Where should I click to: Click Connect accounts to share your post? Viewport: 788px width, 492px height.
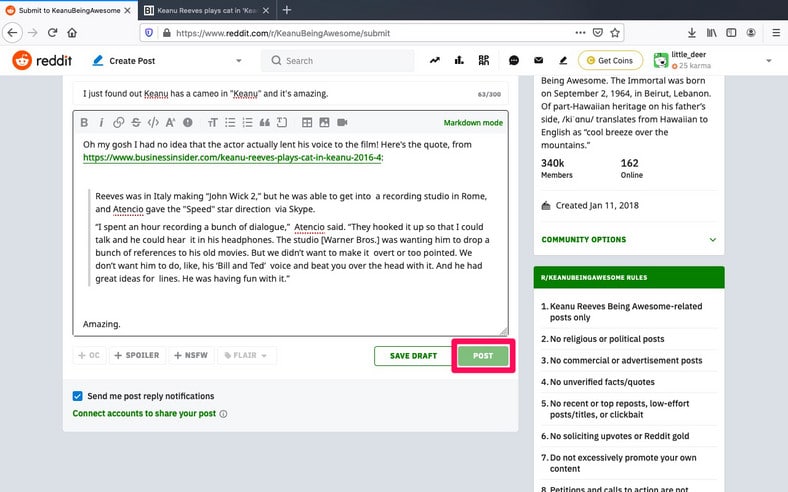(144, 413)
